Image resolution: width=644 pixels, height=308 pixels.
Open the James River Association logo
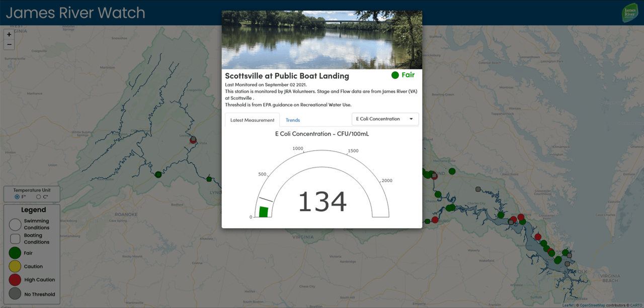(x=630, y=13)
